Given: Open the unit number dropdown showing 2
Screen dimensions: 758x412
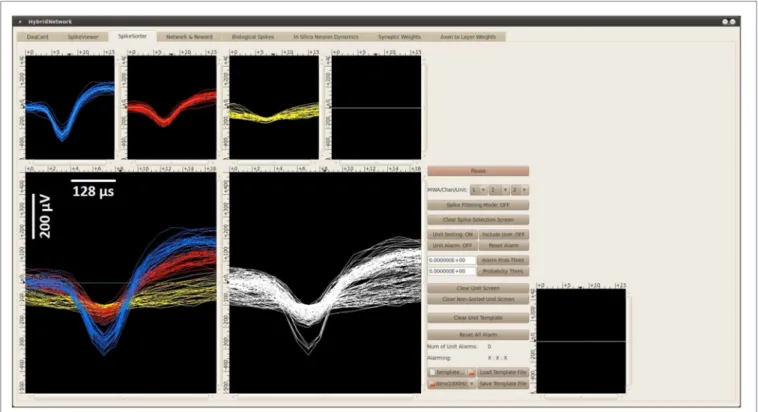Looking at the screenshot, I should pos(519,190).
